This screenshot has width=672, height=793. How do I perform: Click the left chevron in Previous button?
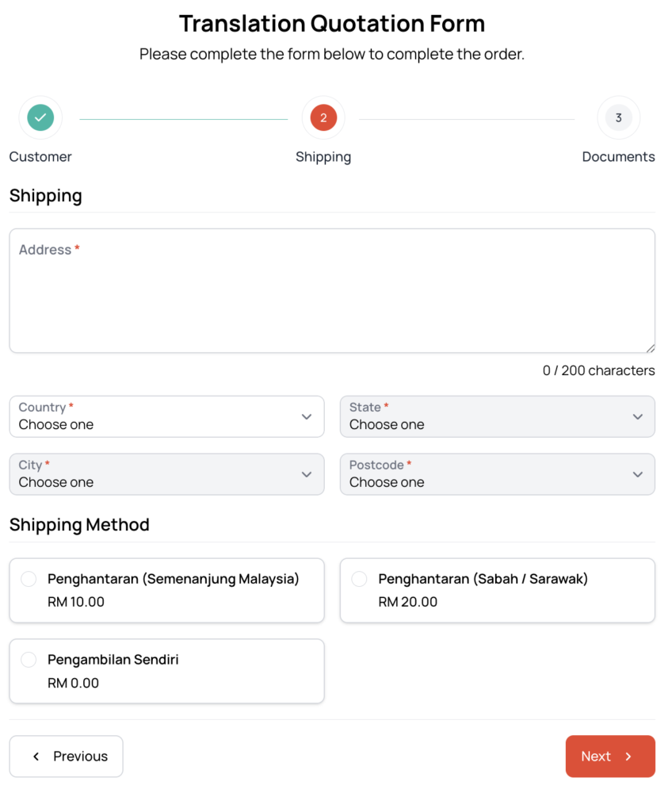pyautogui.click(x=36, y=757)
